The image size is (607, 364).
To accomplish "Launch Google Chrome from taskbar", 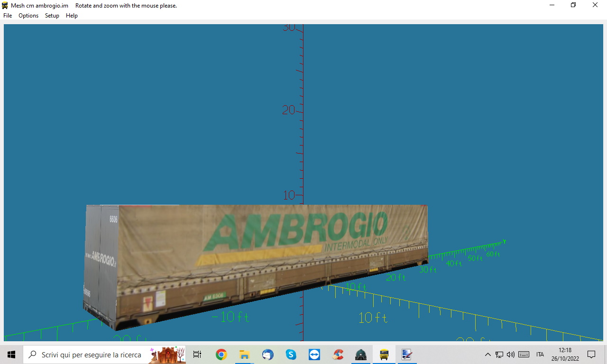I will (221, 355).
